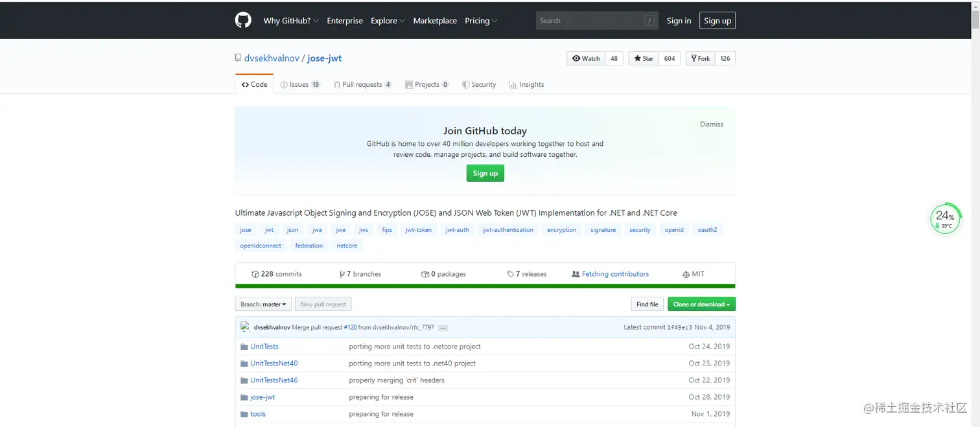This screenshot has height=427, width=980.
Task: Open the 7 releases link
Action: (x=527, y=274)
